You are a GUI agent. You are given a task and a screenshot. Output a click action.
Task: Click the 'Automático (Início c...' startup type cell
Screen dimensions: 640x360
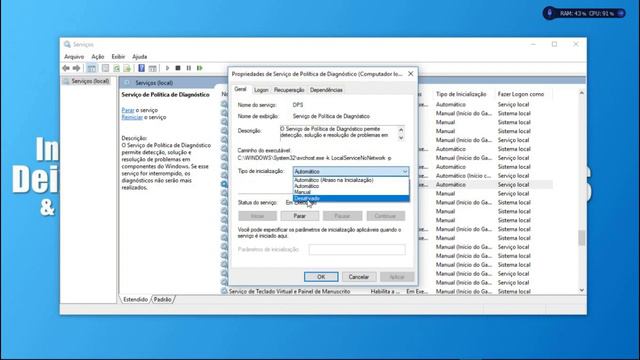pyautogui.click(x=464, y=176)
